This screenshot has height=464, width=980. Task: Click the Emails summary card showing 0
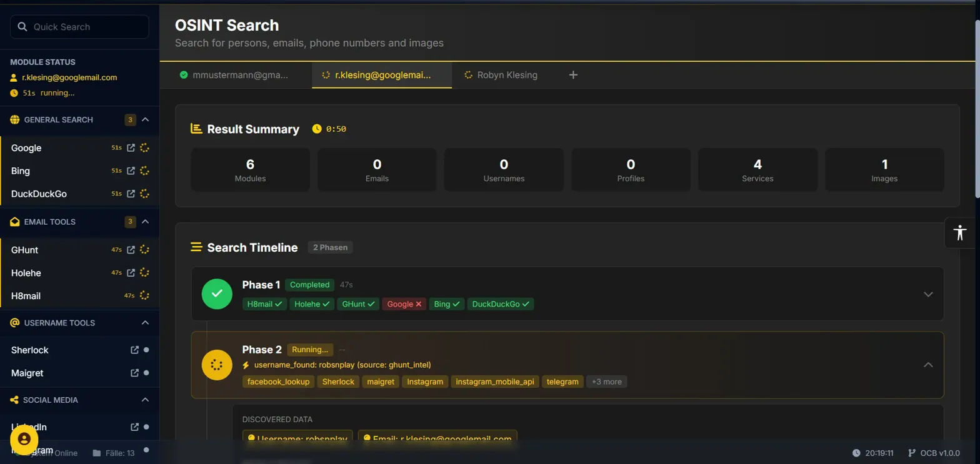377,170
